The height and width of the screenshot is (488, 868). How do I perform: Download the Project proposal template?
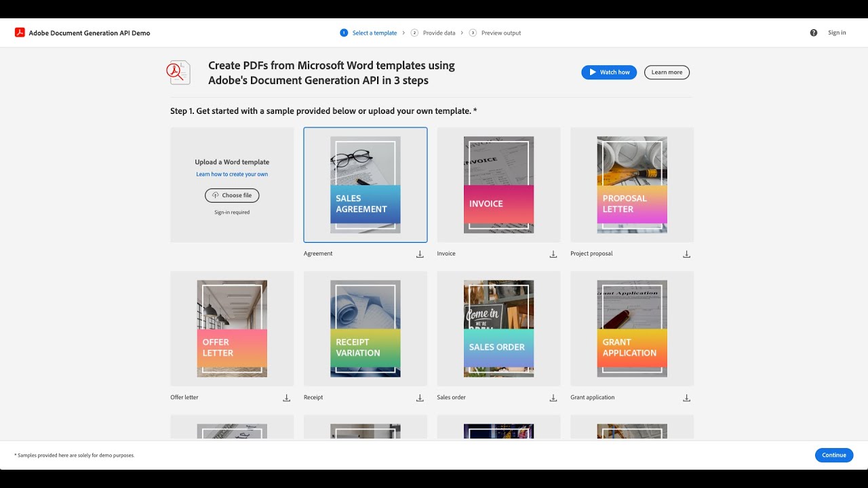point(686,254)
